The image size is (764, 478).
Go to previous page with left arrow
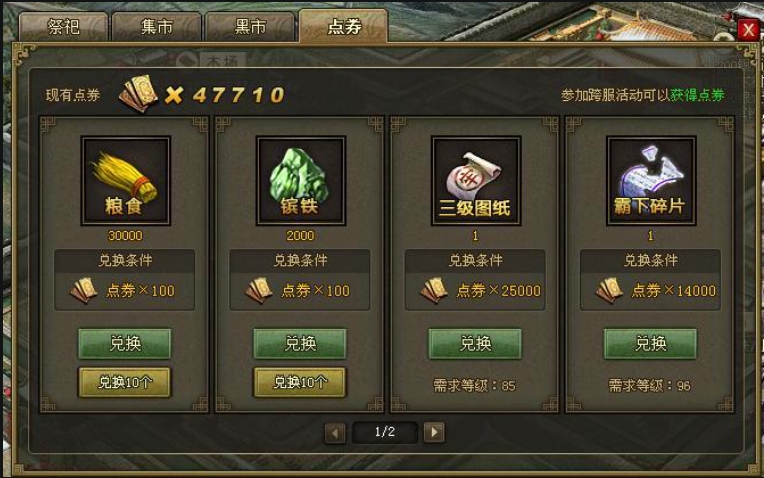(x=335, y=432)
